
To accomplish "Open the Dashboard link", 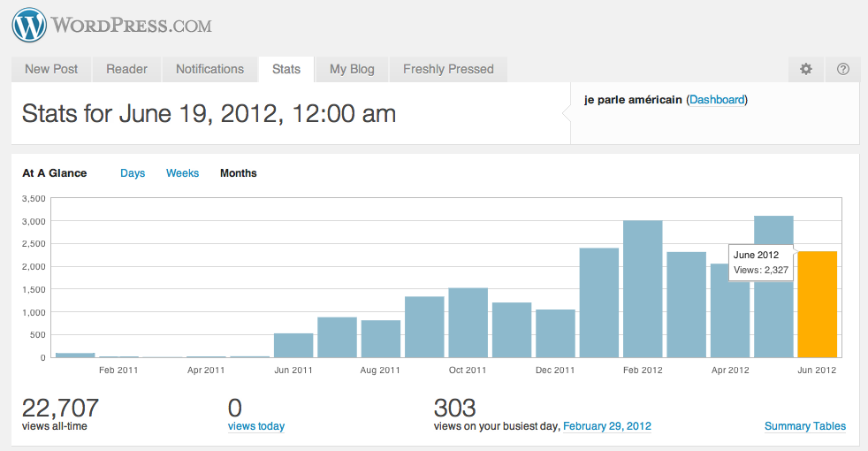I will pos(717,100).
